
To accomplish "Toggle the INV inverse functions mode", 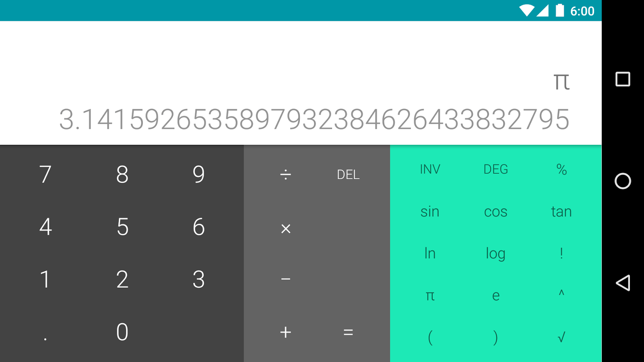I will [x=430, y=169].
